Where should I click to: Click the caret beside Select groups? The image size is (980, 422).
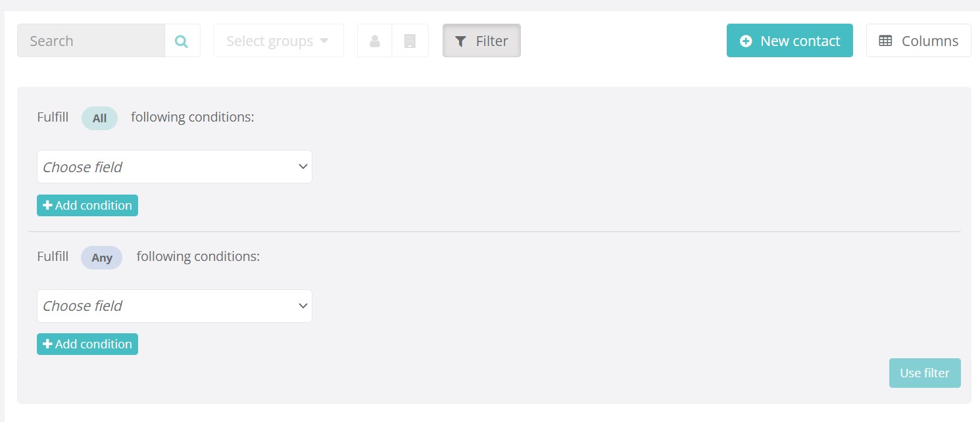coord(324,41)
